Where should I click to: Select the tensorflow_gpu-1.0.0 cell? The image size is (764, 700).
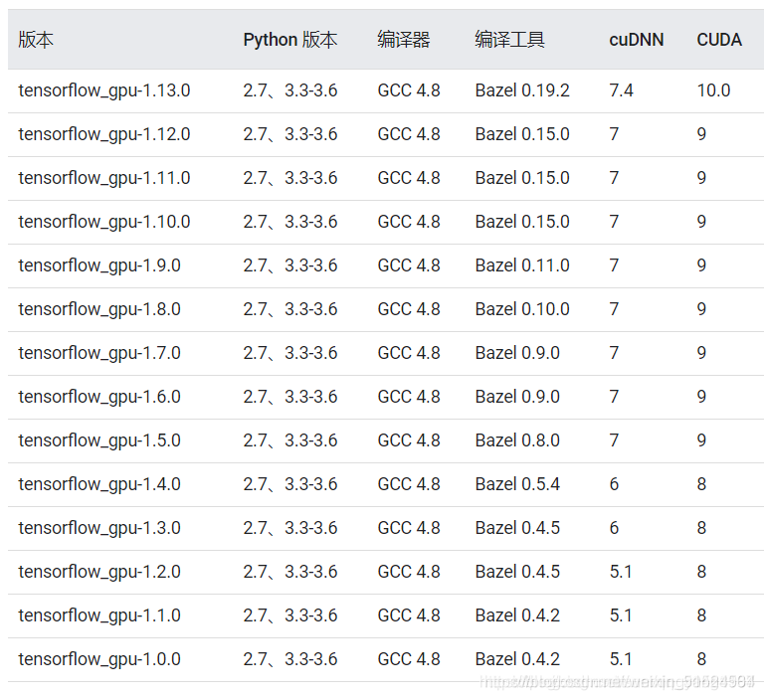click(x=99, y=659)
